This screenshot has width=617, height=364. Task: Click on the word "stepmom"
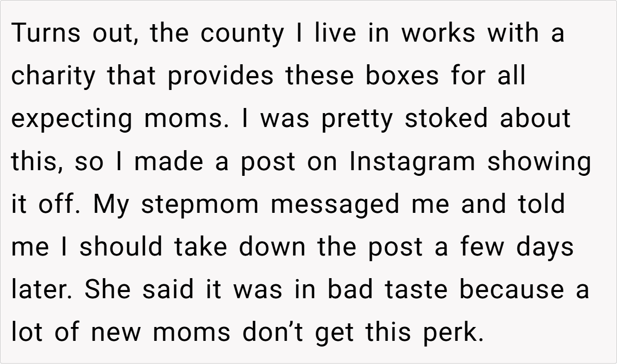[x=200, y=205]
